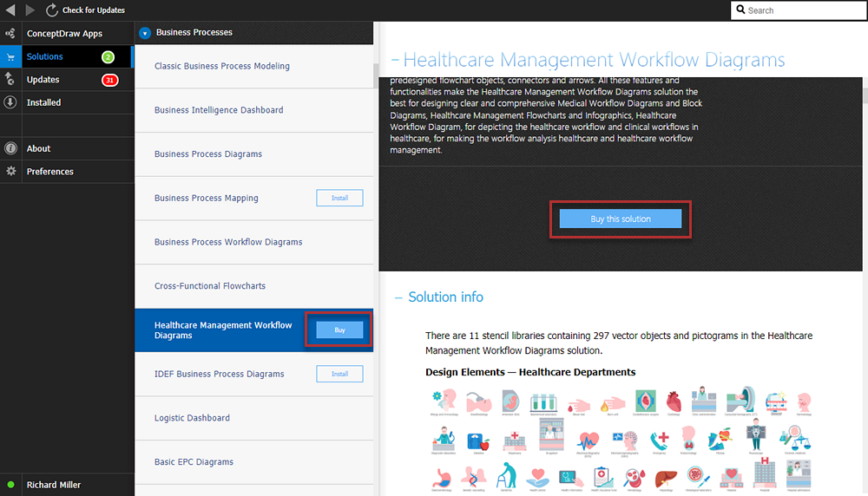Select Logistic Dashboard solution
This screenshot has width=868, height=496.
[254, 418]
